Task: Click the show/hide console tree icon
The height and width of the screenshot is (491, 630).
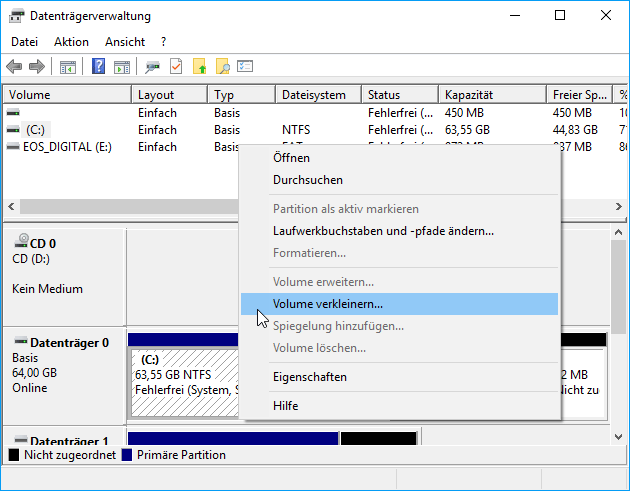Action: pyautogui.click(x=68, y=67)
